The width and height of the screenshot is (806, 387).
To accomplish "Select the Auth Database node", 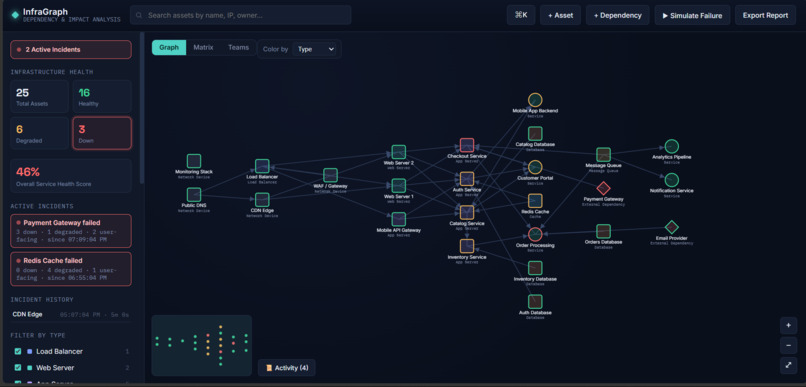I will (x=535, y=302).
